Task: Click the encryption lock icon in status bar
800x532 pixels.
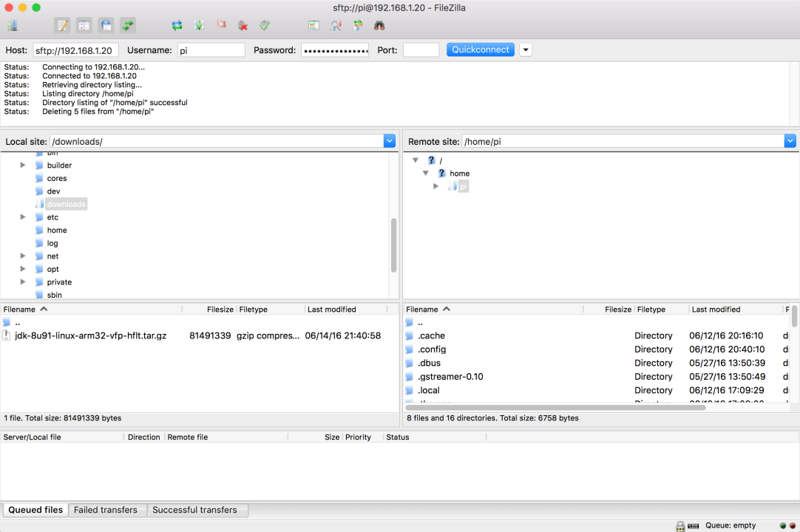Action: (x=681, y=526)
